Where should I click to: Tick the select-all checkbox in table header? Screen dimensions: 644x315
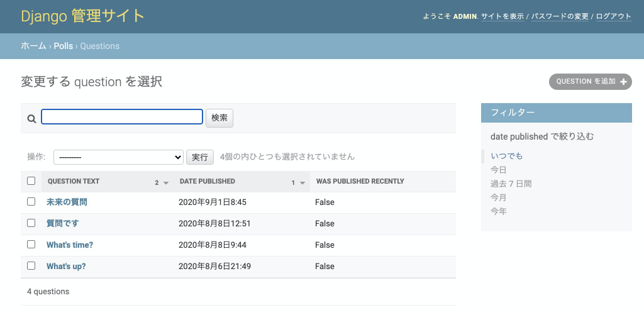point(31,180)
